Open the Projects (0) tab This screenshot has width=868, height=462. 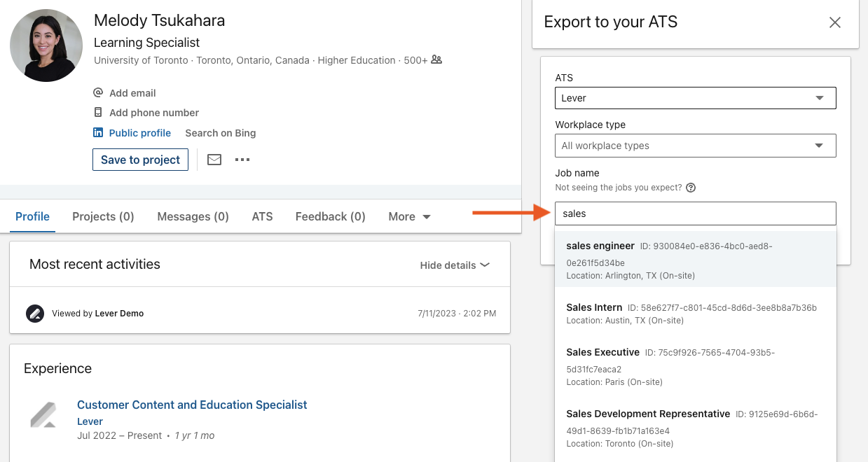[103, 216]
